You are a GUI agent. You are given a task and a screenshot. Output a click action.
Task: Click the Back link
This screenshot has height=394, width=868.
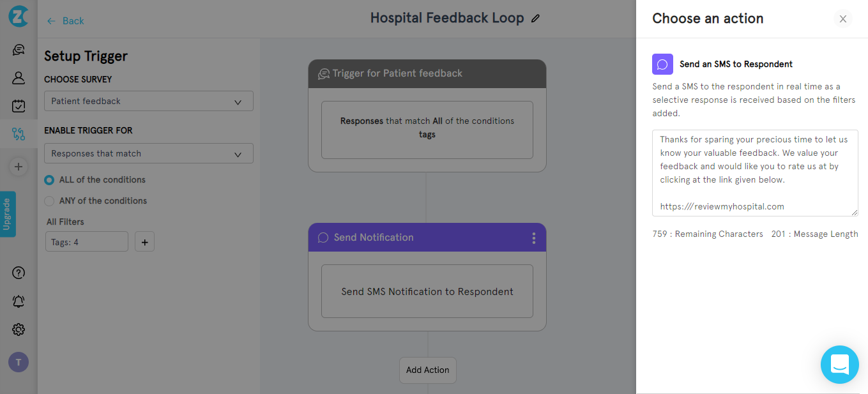pos(66,21)
